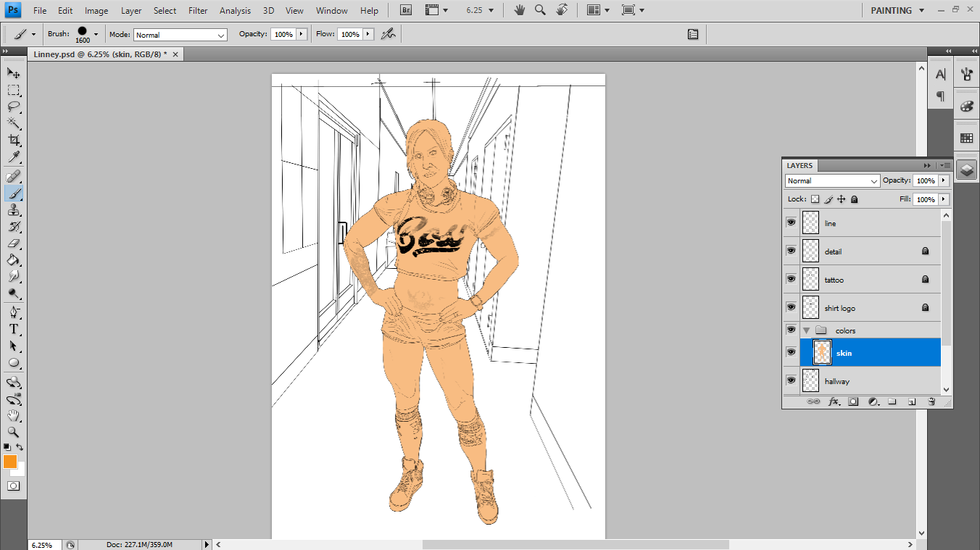This screenshot has height=550, width=980.
Task: Select the Zoom tool in toolbox
Action: click(x=13, y=432)
